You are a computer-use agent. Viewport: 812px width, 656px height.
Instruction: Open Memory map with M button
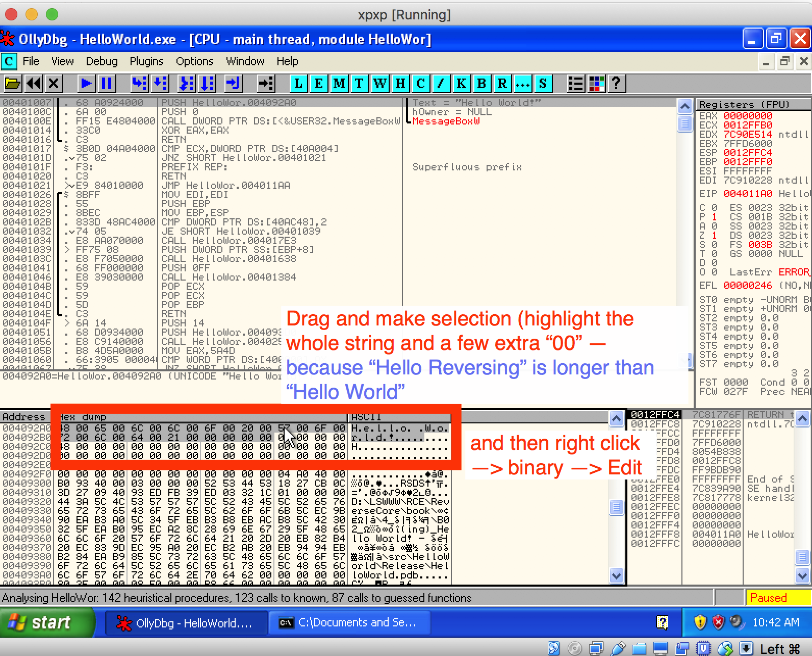(339, 83)
